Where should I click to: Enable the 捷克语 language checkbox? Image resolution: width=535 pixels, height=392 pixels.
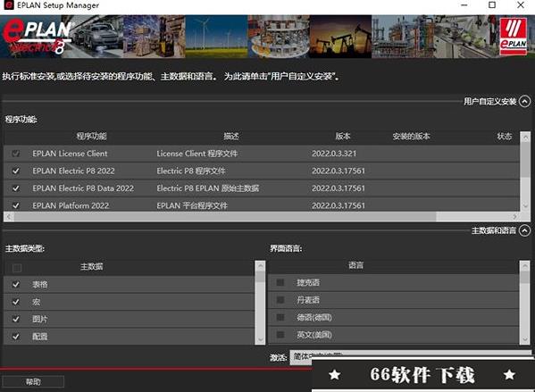[x=280, y=282]
